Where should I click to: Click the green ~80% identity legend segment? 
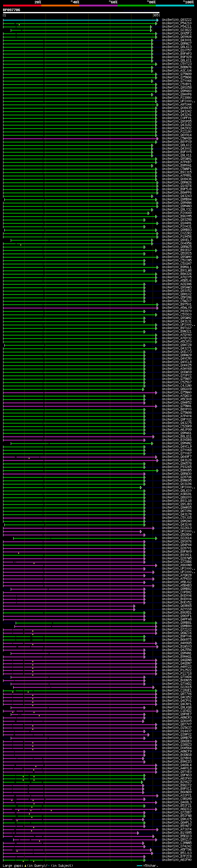coord(136,6)
